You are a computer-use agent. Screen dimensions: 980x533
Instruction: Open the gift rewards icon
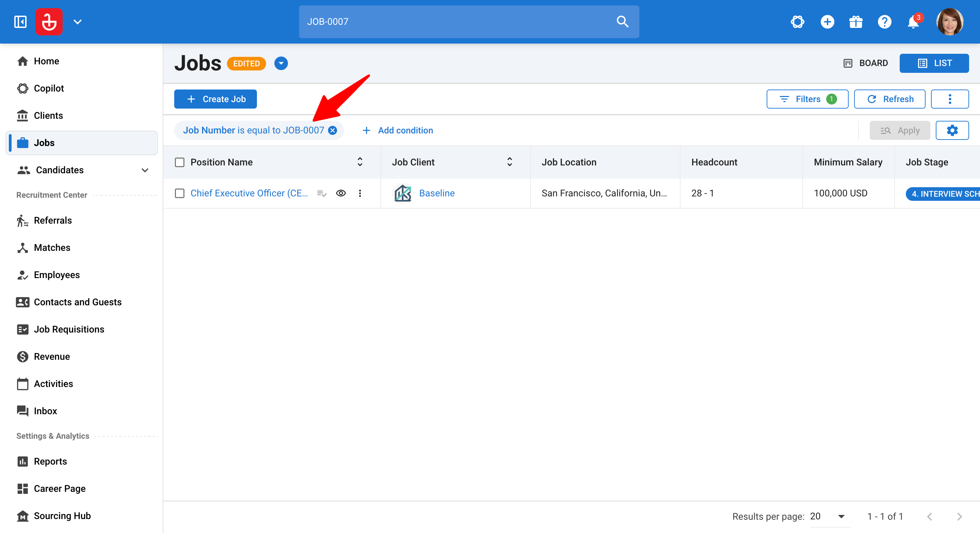pyautogui.click(x=856, y=22)
